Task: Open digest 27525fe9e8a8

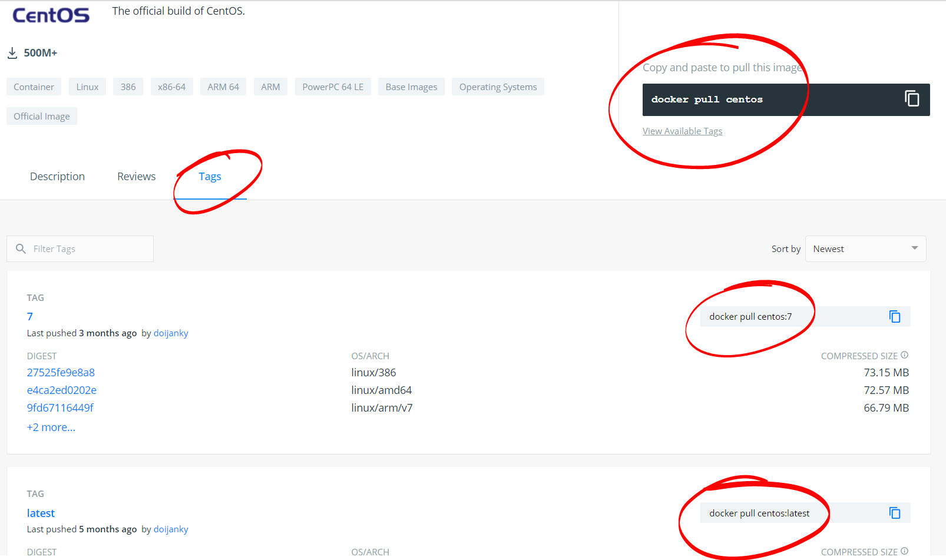Action: tap(61, 373)
